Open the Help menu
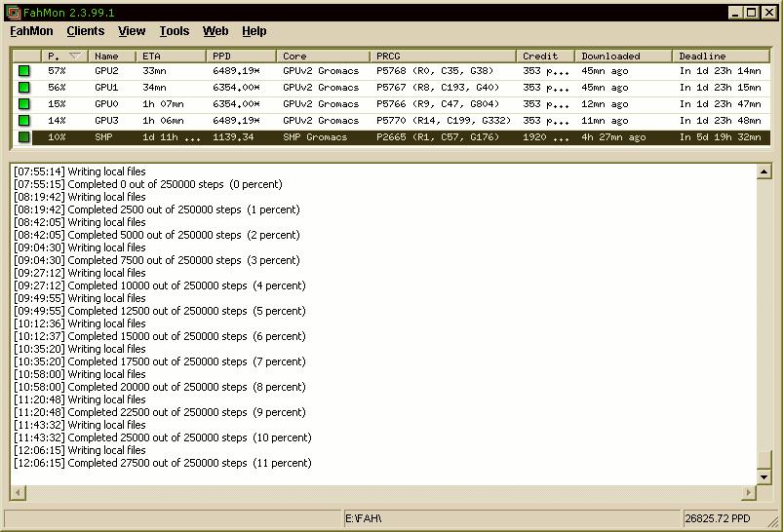 (x=254, y=31)
